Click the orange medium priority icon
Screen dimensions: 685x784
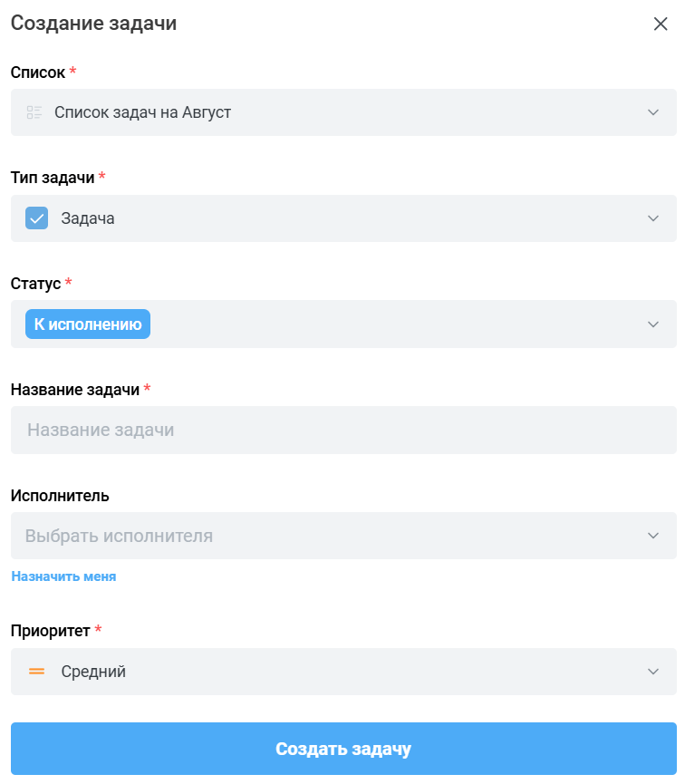tap(36, 671)
